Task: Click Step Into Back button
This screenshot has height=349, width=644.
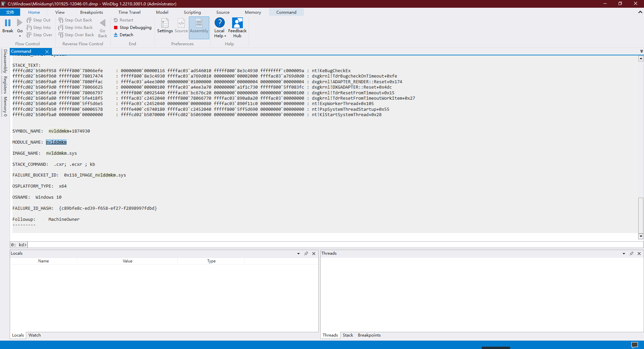Action: pos(75,28)
